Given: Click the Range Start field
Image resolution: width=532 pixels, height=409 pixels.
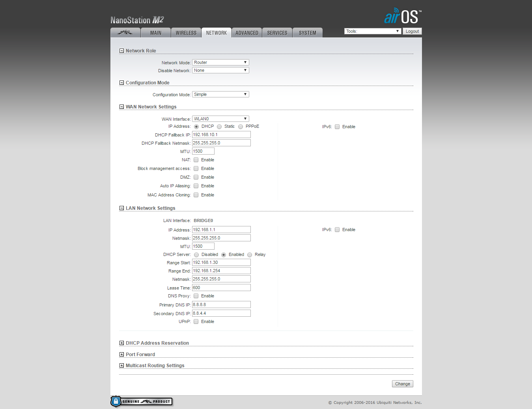Looking at the screenshot, I should [x=221, y=262].
